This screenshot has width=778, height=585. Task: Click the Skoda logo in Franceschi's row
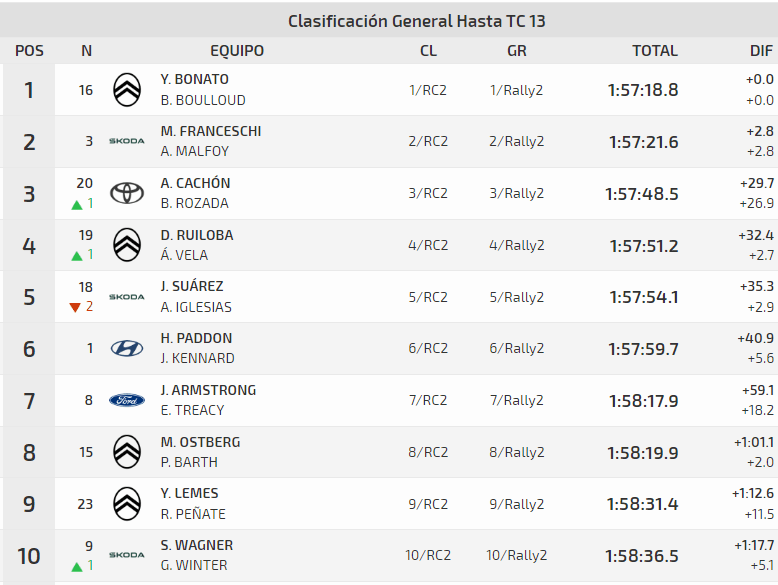pos(127,142)
